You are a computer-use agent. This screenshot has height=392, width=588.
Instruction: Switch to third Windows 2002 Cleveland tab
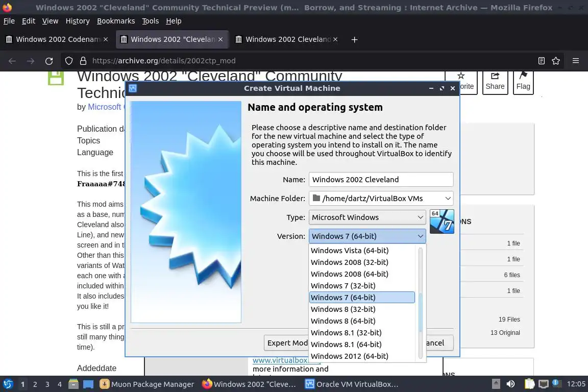(x=288, y=39)
